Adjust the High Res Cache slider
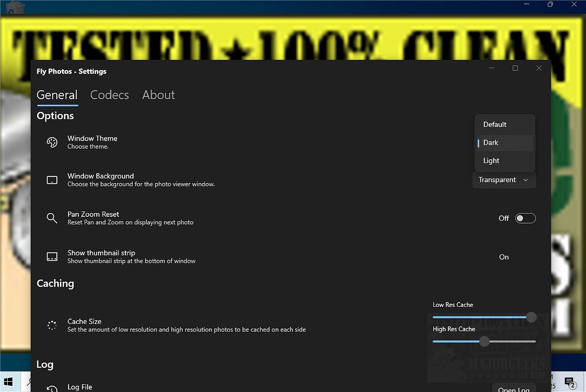Image resolution: width=586 pixels, height=392 pixels. pyautogui.click(x=484, y=341)
